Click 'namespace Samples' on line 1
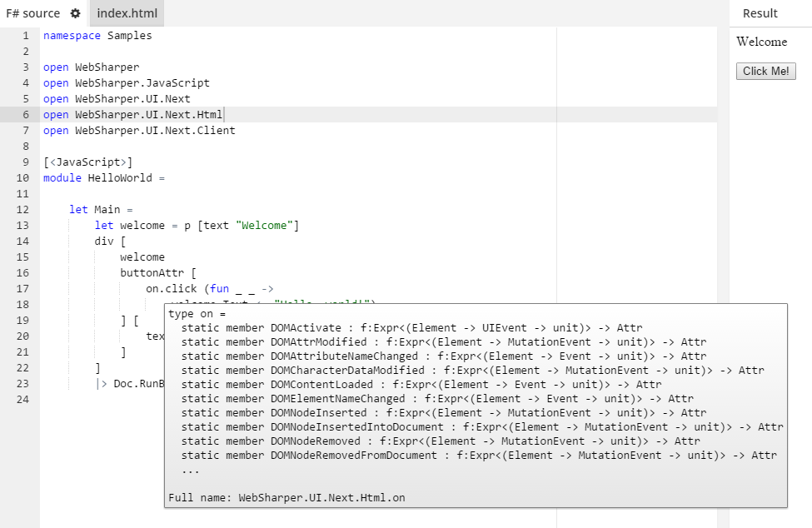This screenshot has width=812, height=528. pyautogui.click(x=97, y=36)
